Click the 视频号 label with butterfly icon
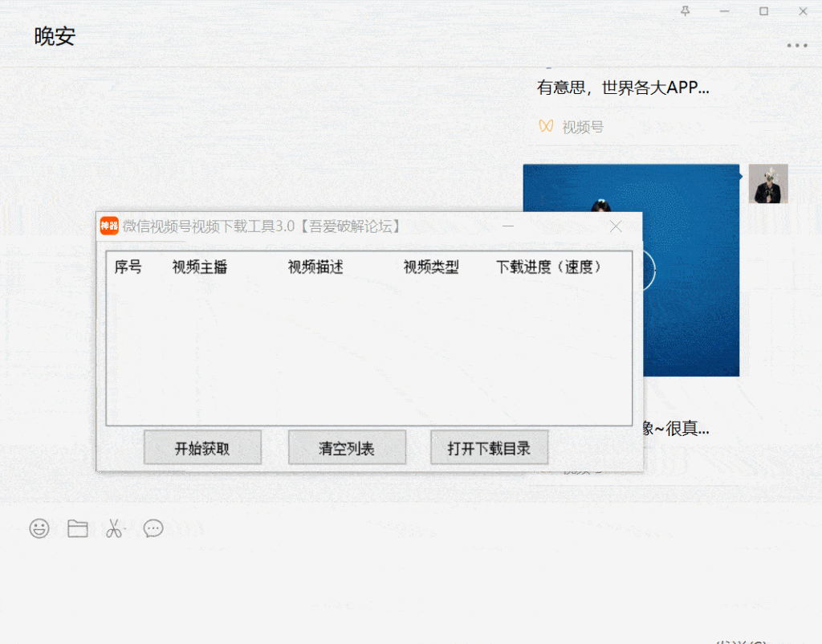This screenshot has height=644, width=822. click(572, 127)
